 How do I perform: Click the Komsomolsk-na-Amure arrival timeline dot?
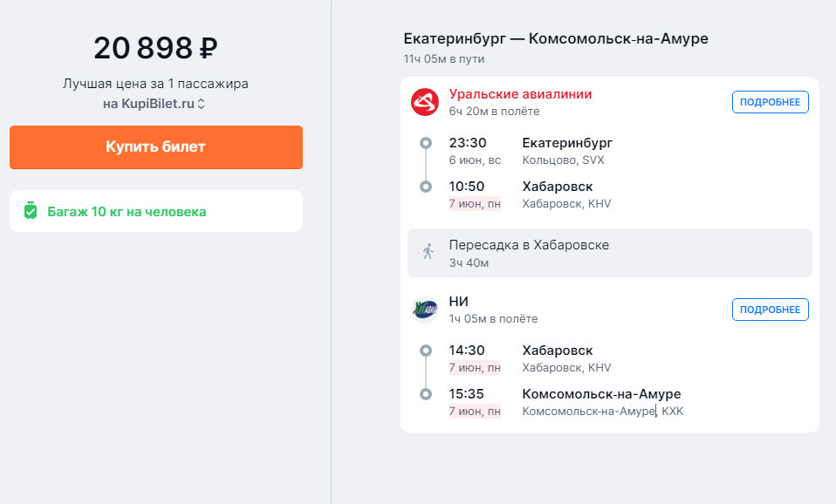[425, 394]
